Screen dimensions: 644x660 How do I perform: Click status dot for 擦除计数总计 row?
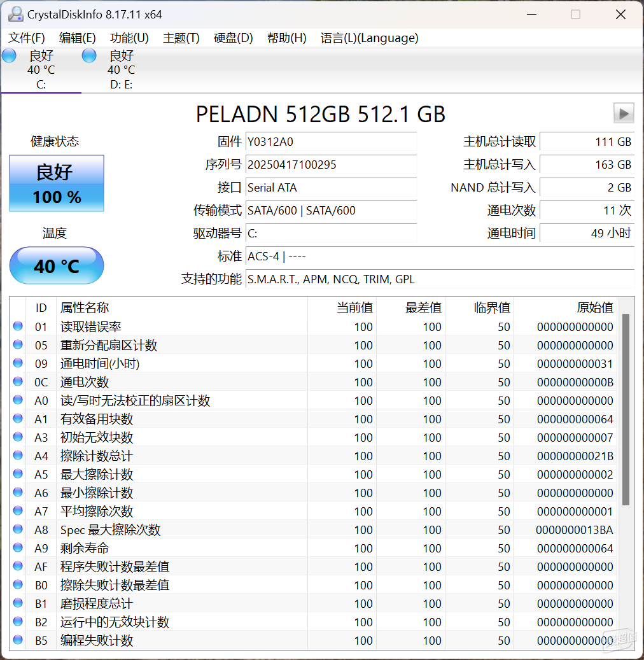[18, 456]
